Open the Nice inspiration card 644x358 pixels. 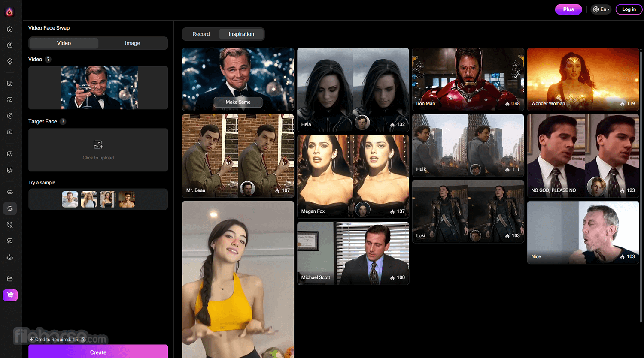[583, 232]
